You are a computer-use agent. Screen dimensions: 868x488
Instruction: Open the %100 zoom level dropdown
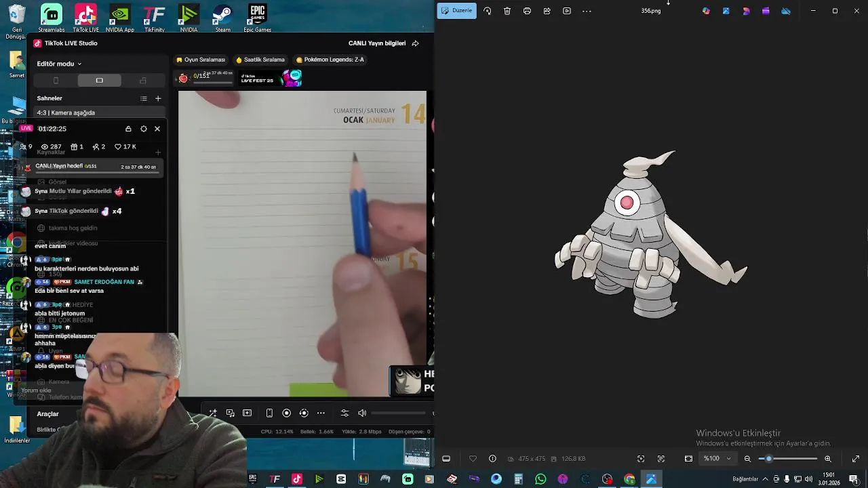[717, 459]
